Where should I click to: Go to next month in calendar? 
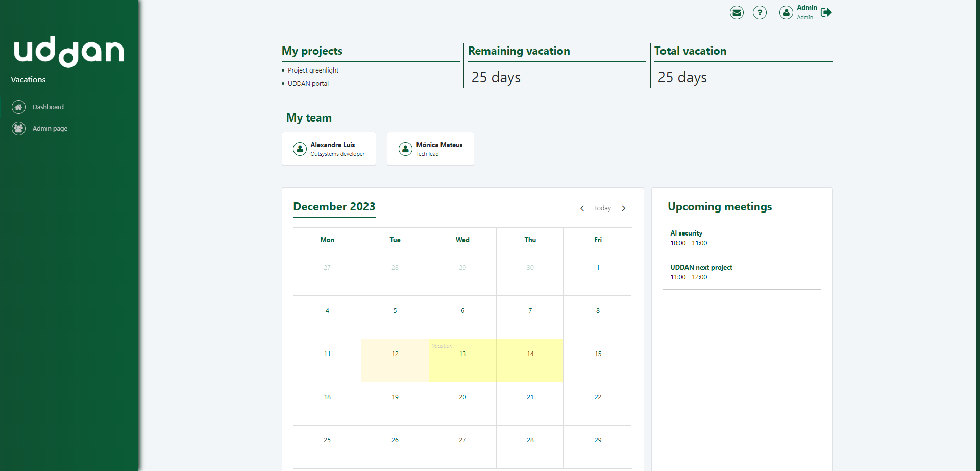[x=624, y=208]
